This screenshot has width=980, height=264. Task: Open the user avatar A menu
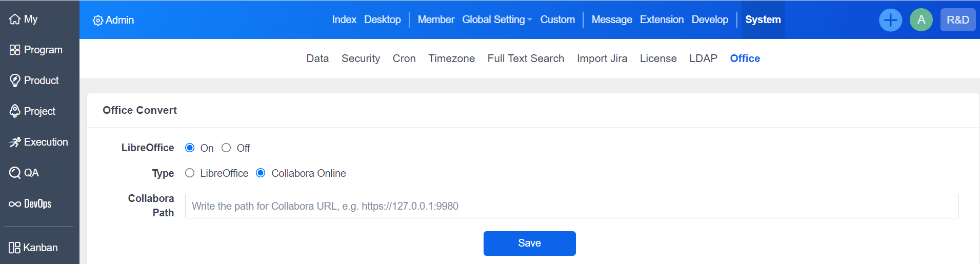click(921, 20)
